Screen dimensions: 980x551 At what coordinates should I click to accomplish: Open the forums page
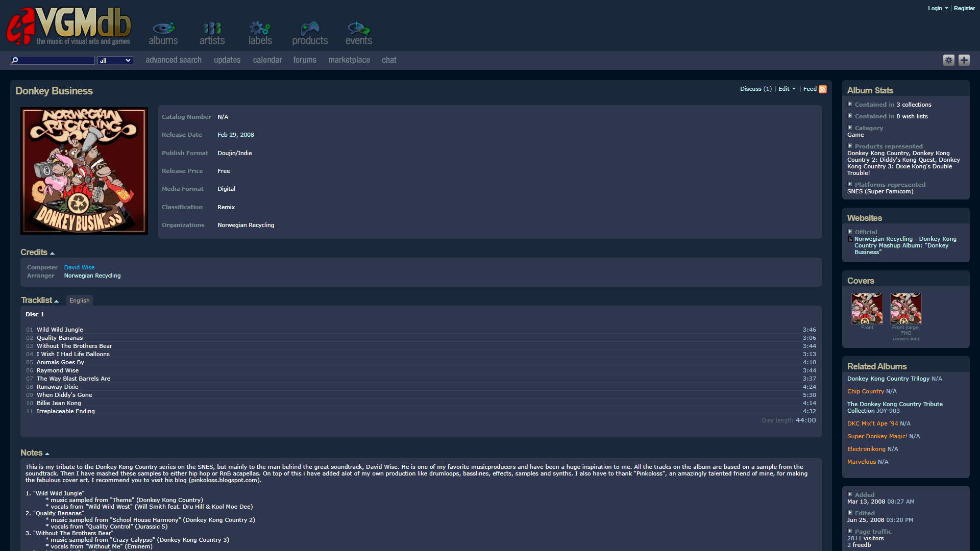[x=305, y=60]
